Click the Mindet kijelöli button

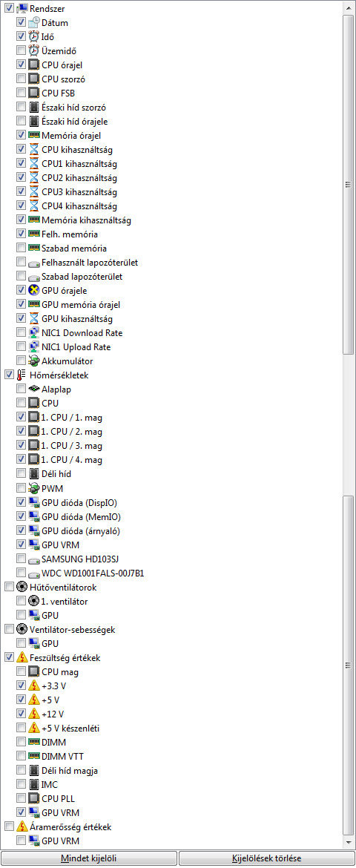click(88, 858)
